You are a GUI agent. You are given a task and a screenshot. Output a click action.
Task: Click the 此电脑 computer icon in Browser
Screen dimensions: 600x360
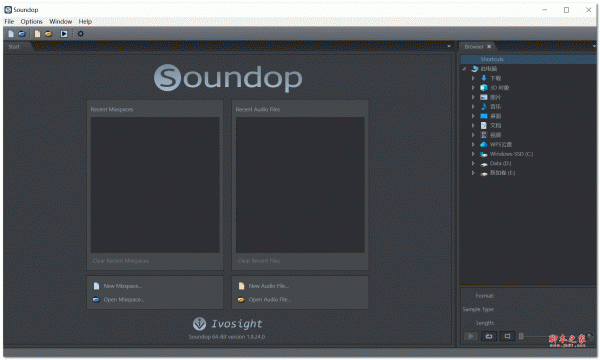pyautogui.click(x=474, y=69)
